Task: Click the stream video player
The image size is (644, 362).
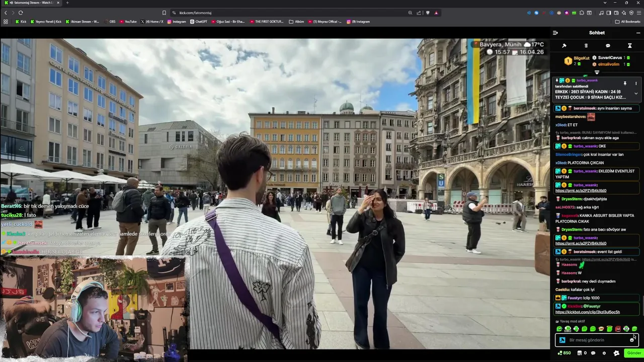Action: point(275,194)
